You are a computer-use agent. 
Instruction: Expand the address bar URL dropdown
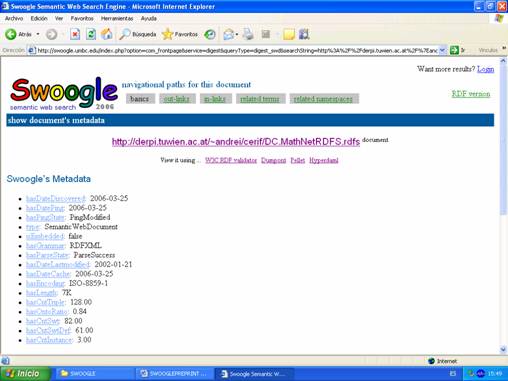click(442, 50)
